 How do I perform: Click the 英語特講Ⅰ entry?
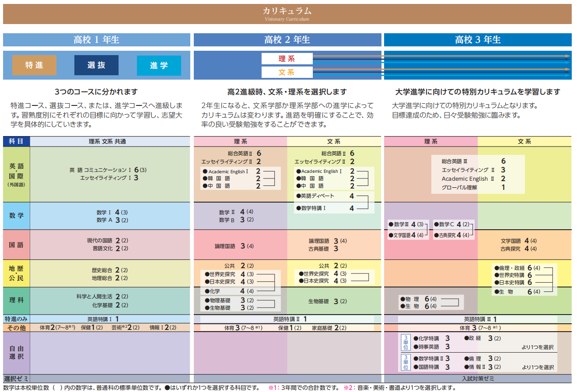[103, 319]
